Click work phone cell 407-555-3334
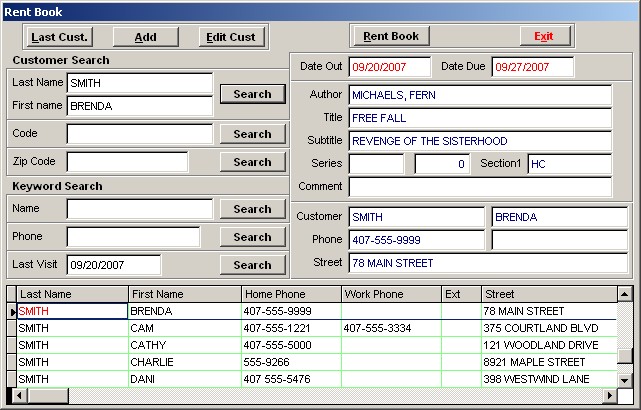The width and height of the screenshot is (641, 410). pos(391,328)
